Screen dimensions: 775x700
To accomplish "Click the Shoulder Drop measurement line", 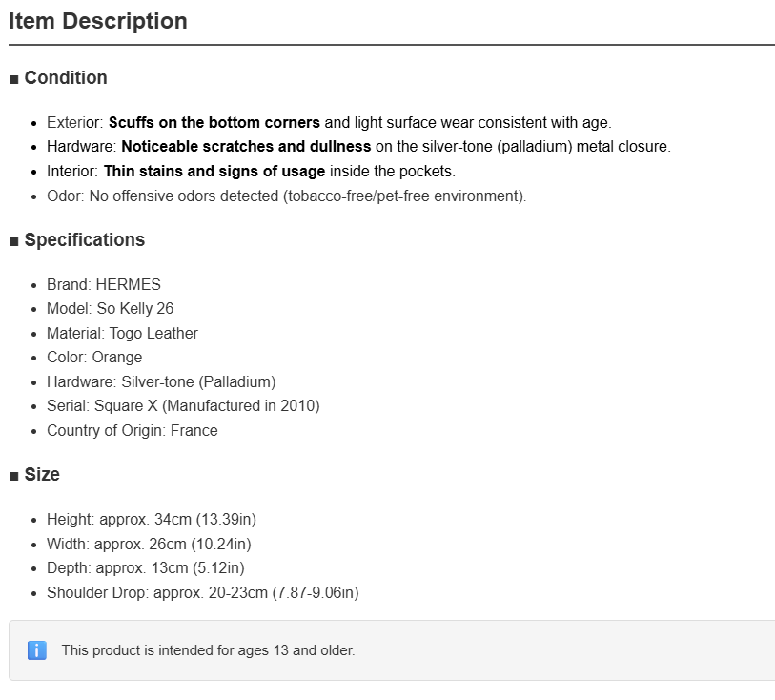I will click(x=203, y=593).
